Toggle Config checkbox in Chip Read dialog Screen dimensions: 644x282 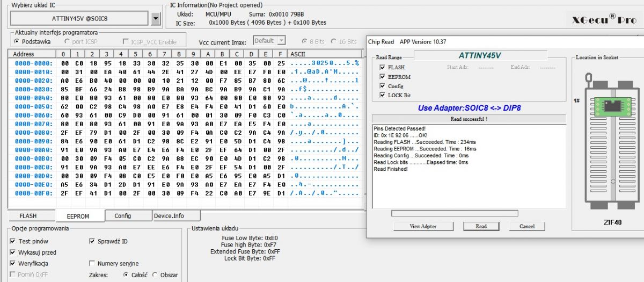pyautogui.click(x=382, y=86)
